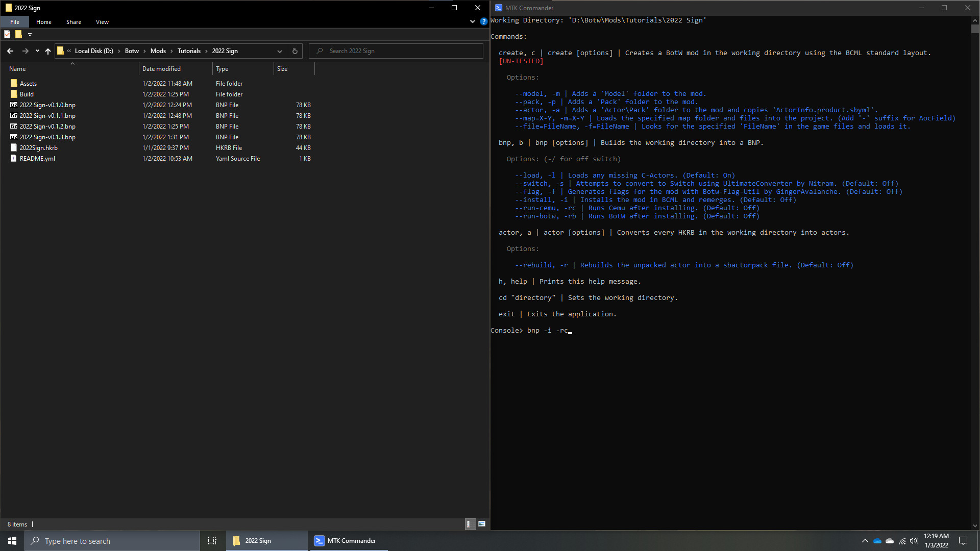Toggle the speaker volume icon in the tray

pos(913,542)
